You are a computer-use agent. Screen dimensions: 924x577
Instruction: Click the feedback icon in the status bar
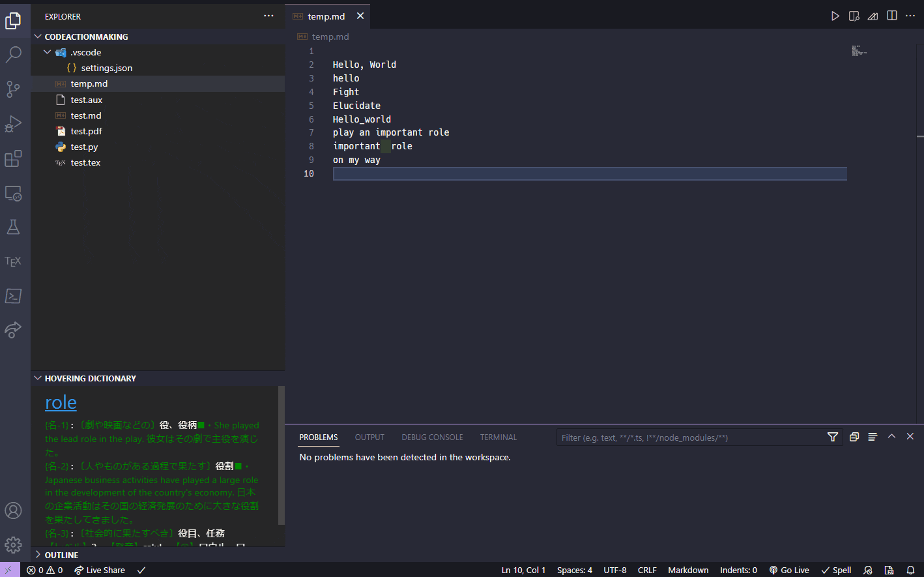pyautogui.click(x=868, y=570)
